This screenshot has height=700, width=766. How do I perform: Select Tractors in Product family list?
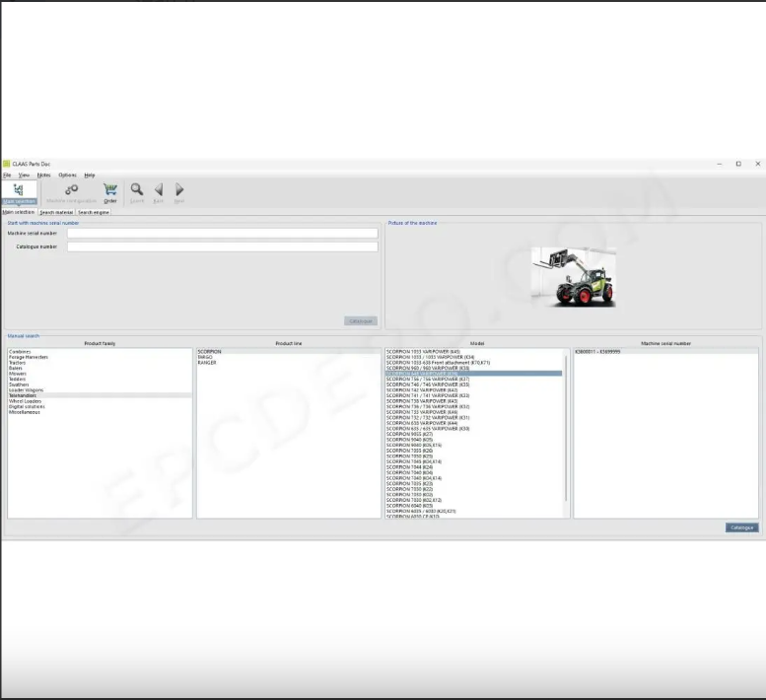(20, 363)
